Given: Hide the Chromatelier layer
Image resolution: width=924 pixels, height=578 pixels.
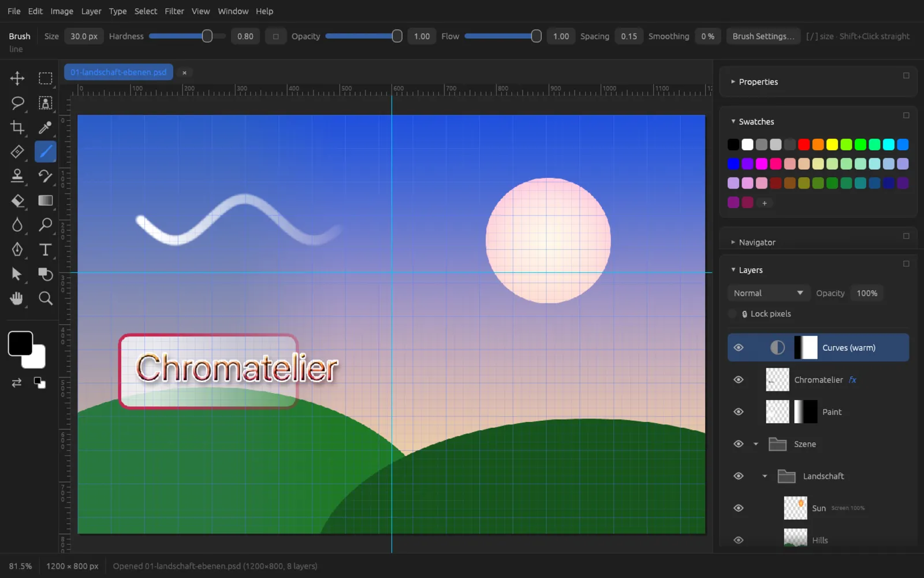Looking at the screenshot, I should coord(739,380).
